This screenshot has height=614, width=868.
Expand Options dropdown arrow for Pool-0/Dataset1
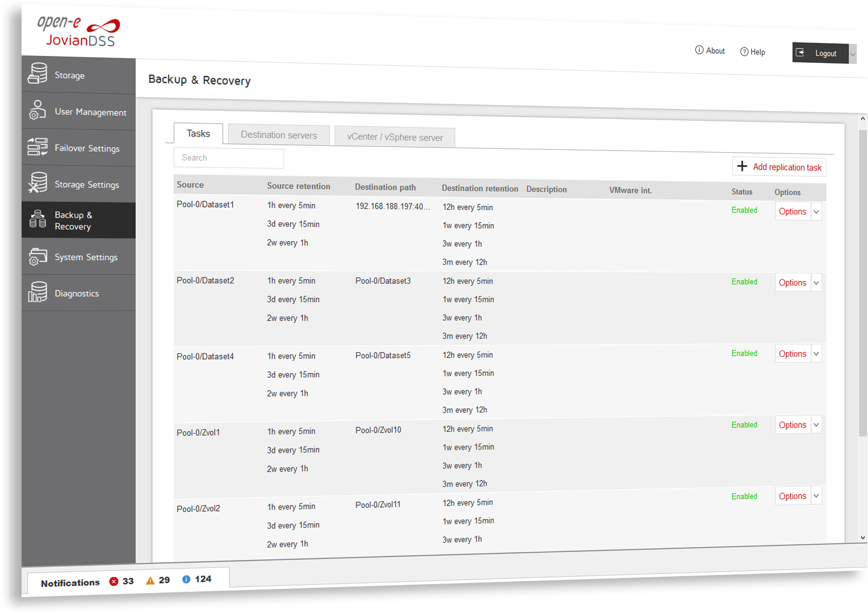click(816, 212)
